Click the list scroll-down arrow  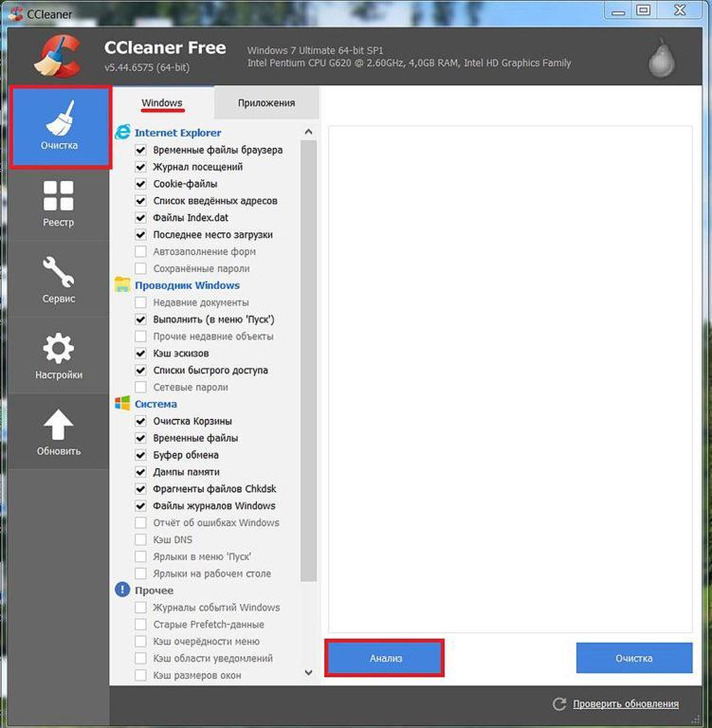(x=308, y=672)
